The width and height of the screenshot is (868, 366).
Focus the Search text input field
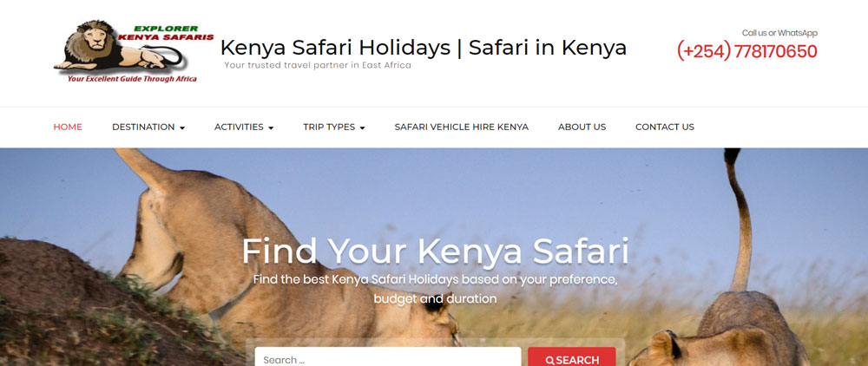coord(387,356)
